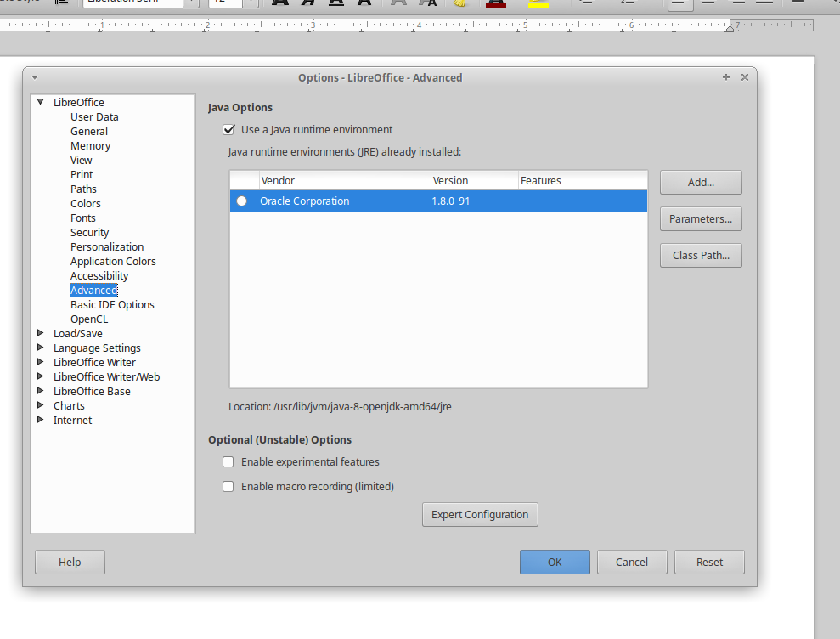Expand the Internet category
Viewport: 840px width, 639px height.
click(x=40, y=420)
